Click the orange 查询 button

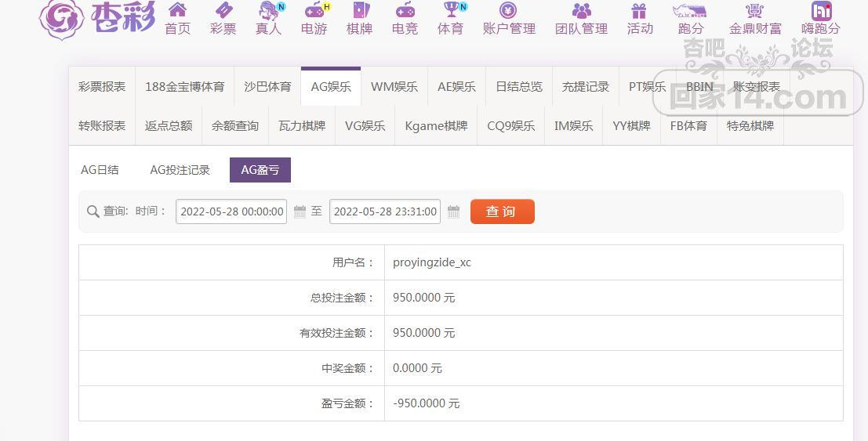pyautogui.click(x=502, y=211)
